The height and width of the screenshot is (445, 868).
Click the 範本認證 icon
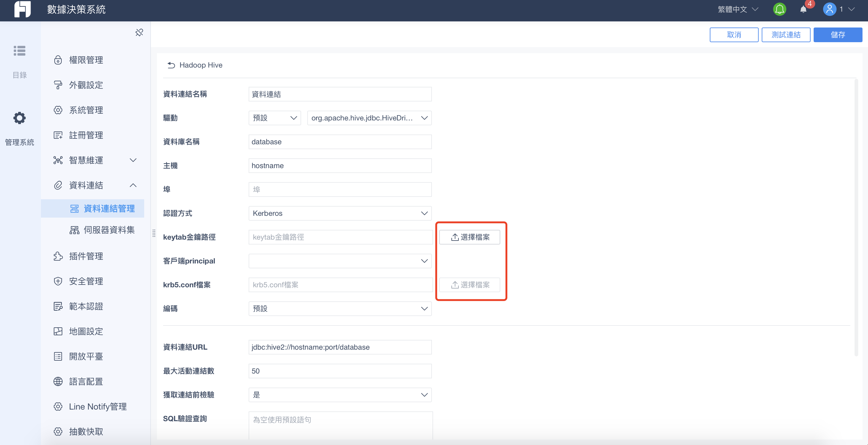58,306
